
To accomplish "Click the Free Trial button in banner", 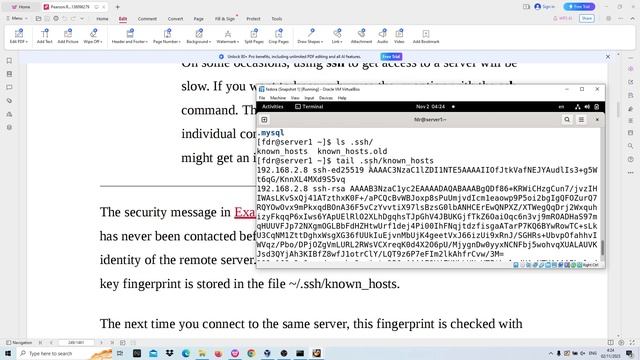I will tap(391, 57).
